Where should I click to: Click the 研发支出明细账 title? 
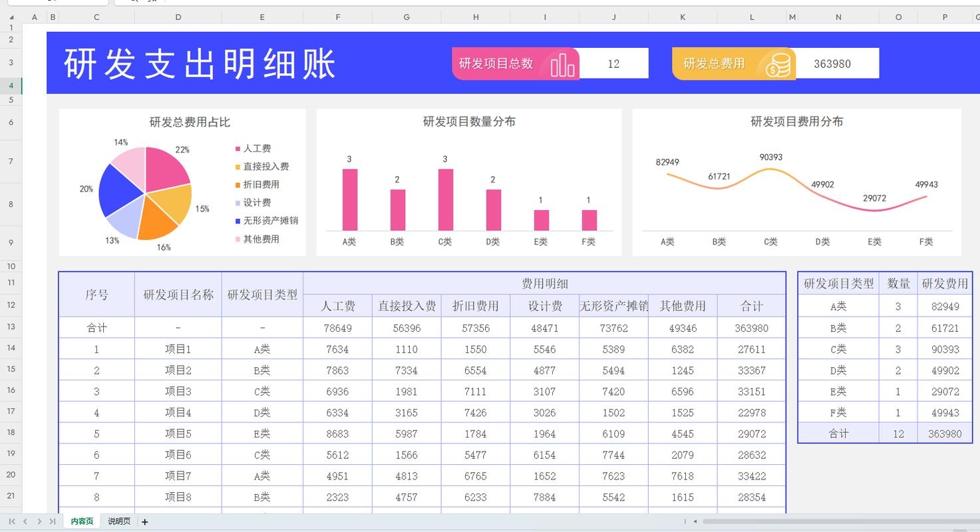[200, 64]
